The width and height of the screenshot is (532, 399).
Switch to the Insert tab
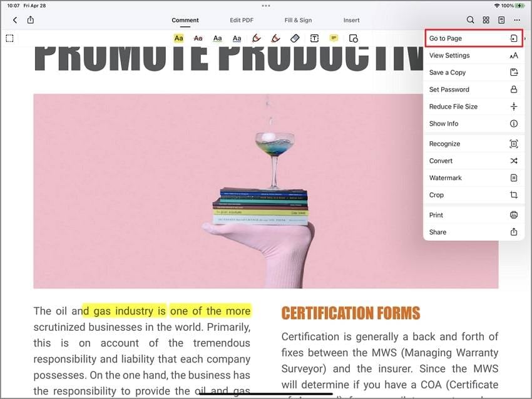click(351, 20)
